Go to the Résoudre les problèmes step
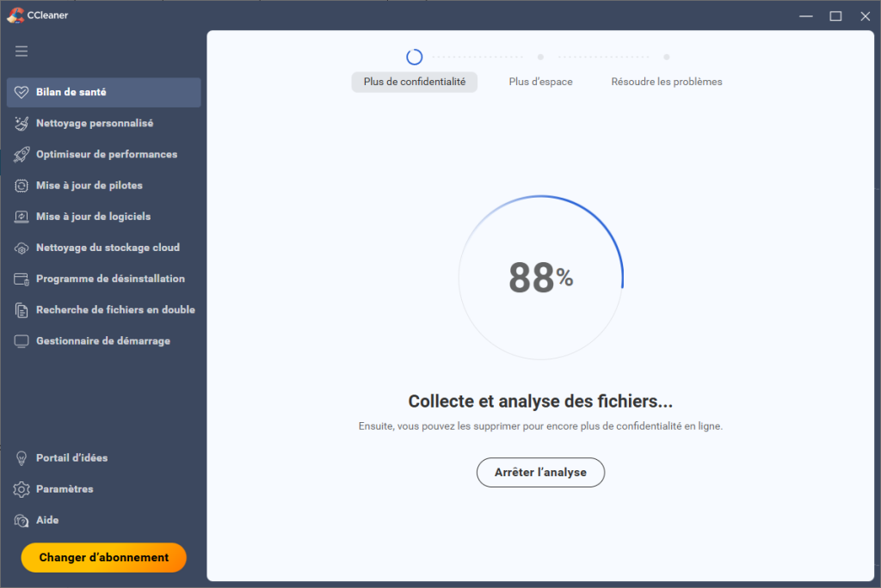The height and width of the screenshot is (588, 881). (666, 82)
